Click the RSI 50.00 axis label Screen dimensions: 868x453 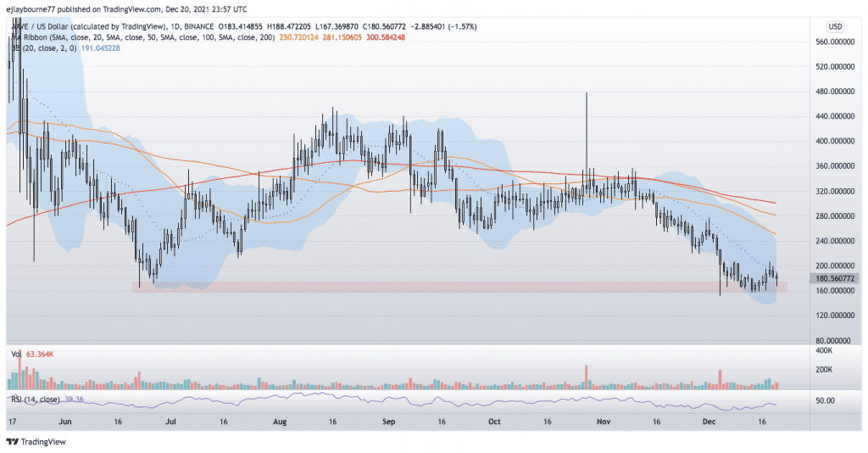click(825, 400)
